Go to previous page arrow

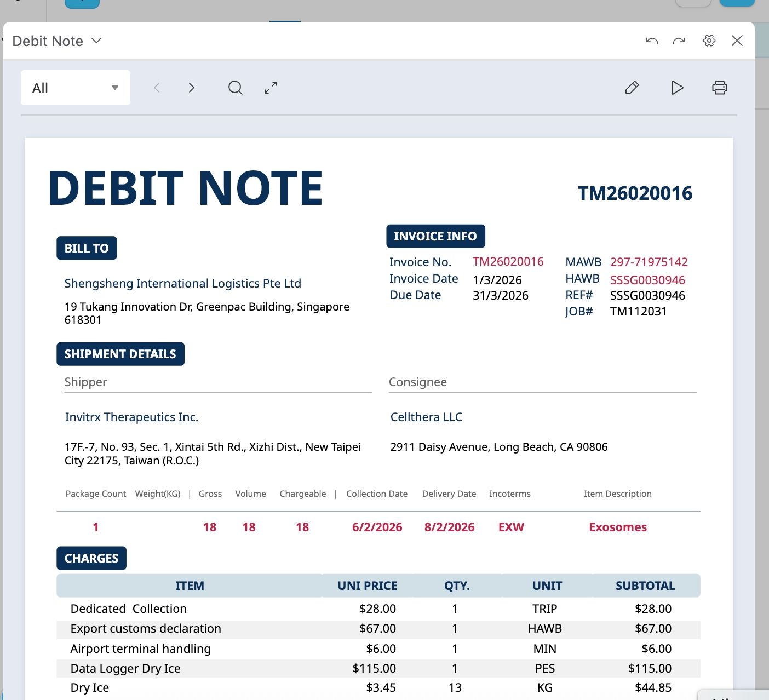[157, 88]
